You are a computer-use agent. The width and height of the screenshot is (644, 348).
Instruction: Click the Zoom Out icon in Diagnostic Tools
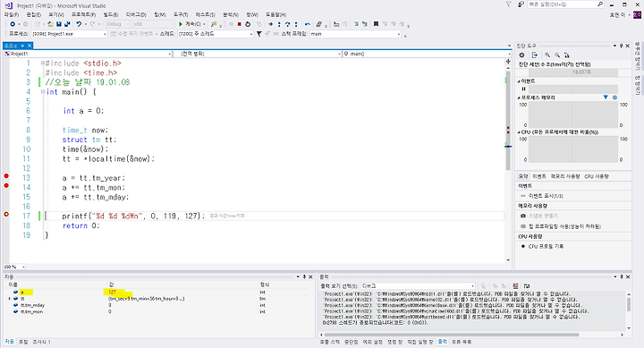point(557,55)
